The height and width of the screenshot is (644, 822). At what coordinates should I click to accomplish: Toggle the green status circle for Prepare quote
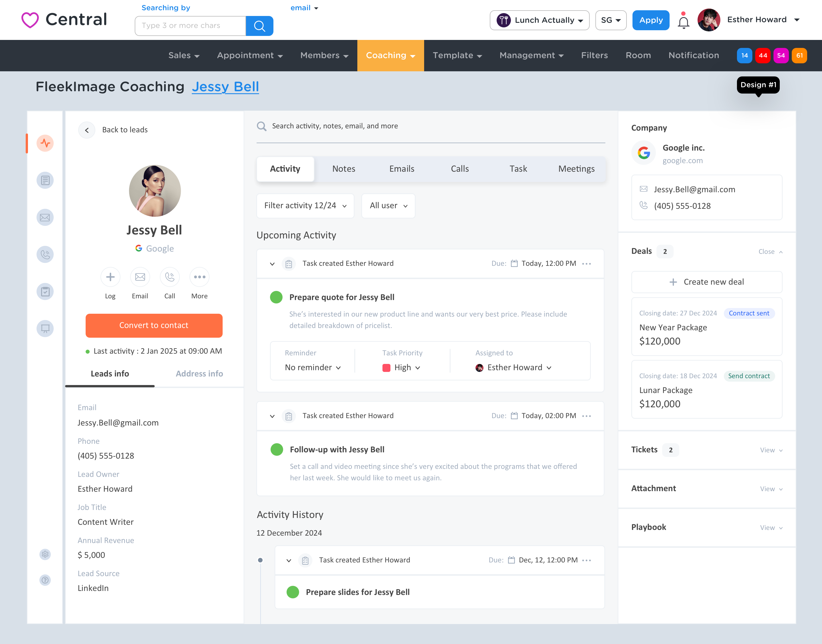[276, 297]
